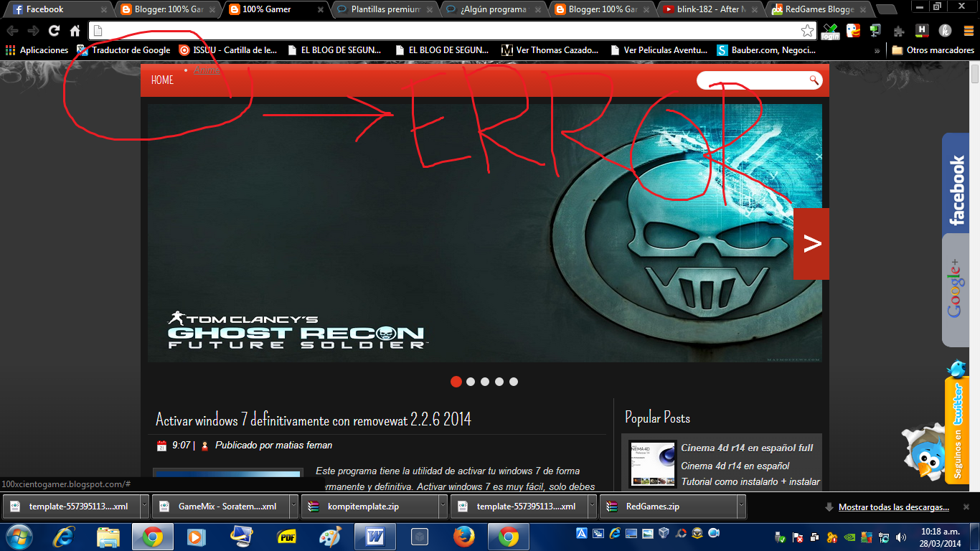The width and height of the screenshot is (980, 551).
Task: Open the login extension icon
Action: (830, 31)
